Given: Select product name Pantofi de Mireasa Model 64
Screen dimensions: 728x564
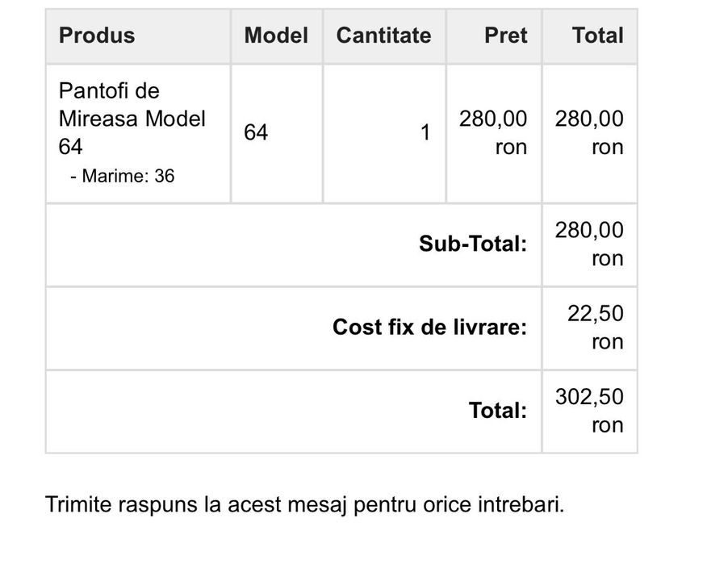Looking at the screenshot, I should pyautogui.click(x=132, y=119).
